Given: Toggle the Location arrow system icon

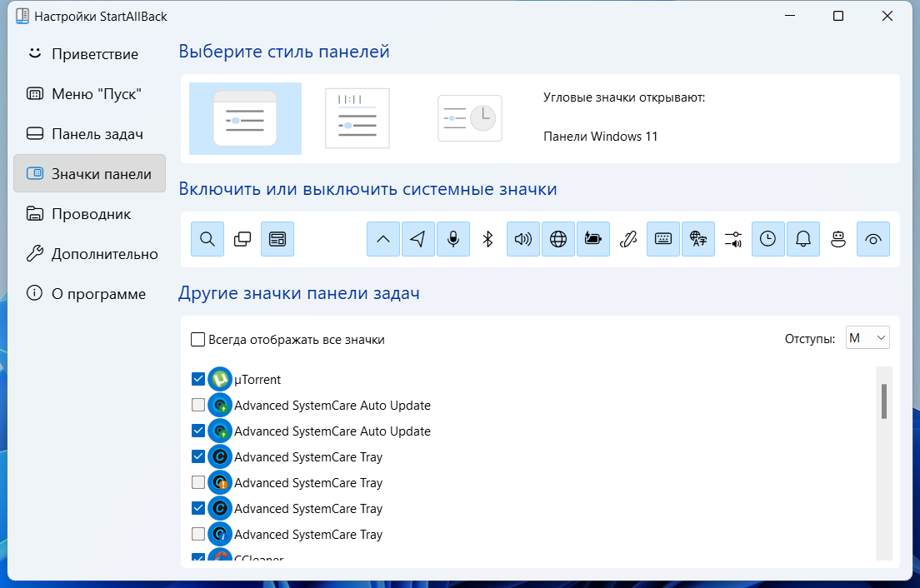Looking at the screenshot, I should tap(417, 239).
